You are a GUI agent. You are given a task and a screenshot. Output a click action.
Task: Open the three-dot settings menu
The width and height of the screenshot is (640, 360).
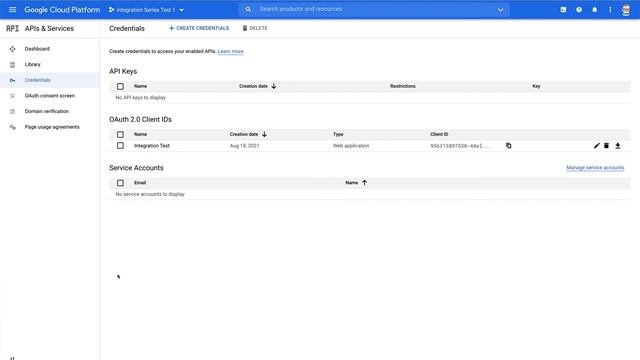click(610, 9)
